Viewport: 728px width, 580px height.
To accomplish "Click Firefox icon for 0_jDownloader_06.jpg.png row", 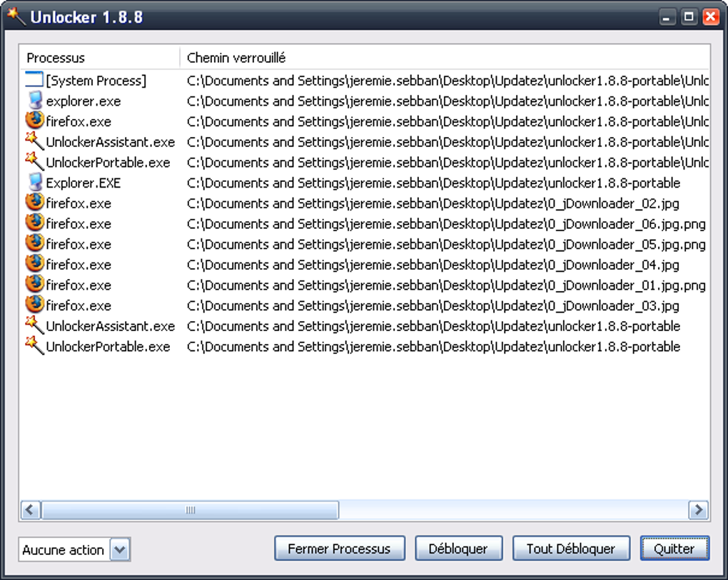I will point(34,223).
